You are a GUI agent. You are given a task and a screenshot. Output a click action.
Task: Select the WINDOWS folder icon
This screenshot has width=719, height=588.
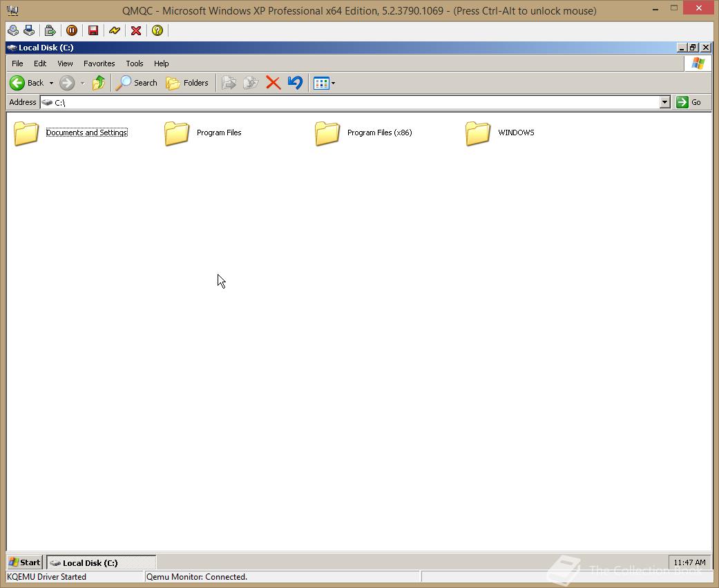click(x=478, y=133)
